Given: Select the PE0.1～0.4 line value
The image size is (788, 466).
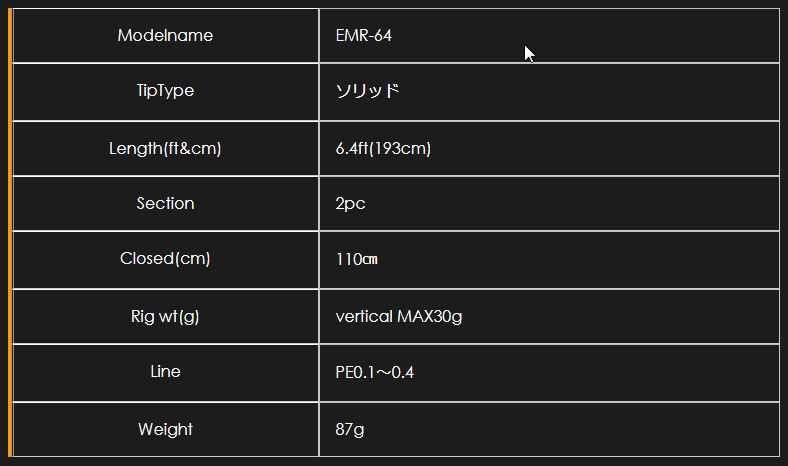Looking at the screenshot, I should pyautogui.click(x=374, y=372).
